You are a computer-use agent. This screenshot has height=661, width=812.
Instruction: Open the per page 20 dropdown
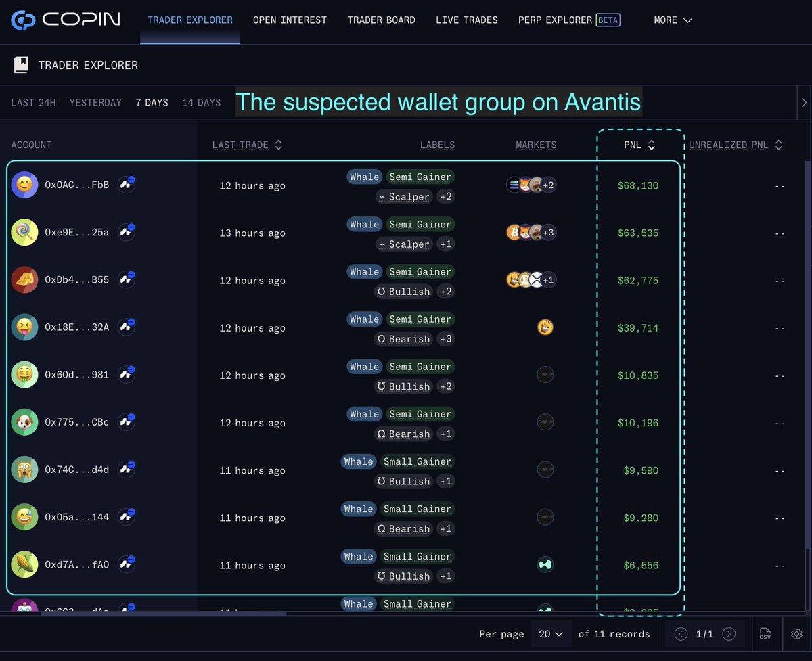click(x=551, y=634)
